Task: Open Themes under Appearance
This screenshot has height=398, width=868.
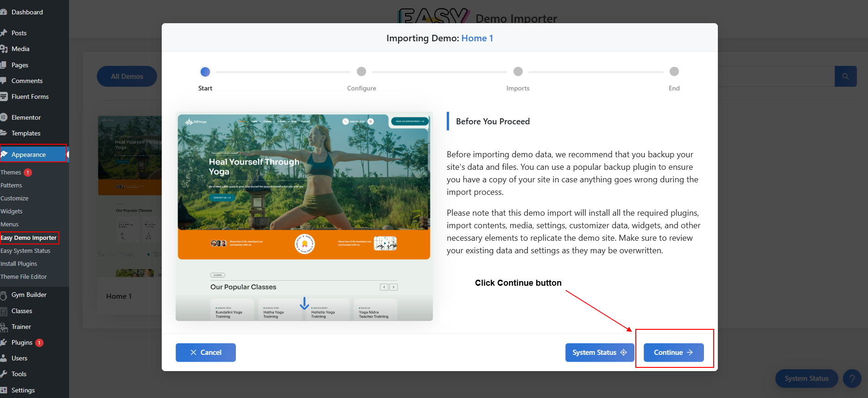Action: 11,172
